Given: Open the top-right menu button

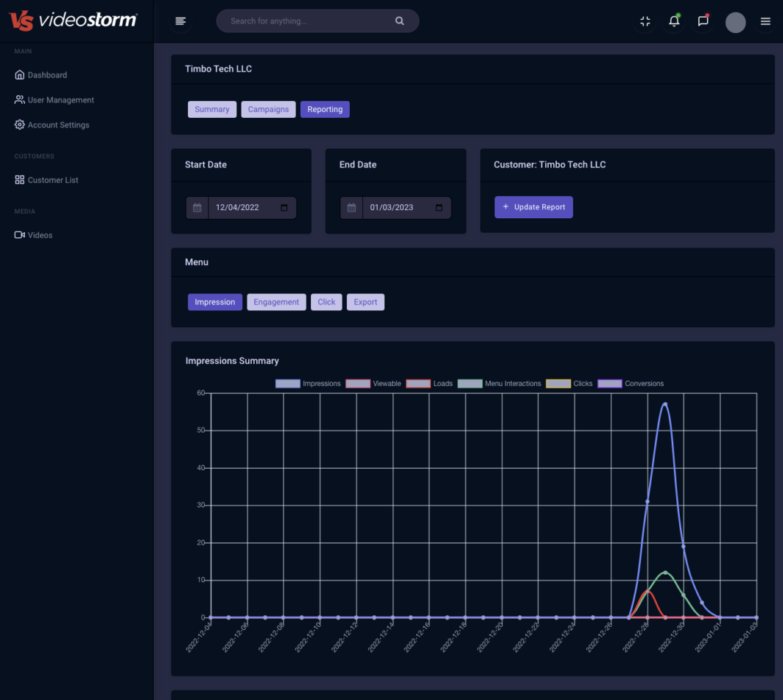Looking at the screenshot, I should (x=765, y=21).
